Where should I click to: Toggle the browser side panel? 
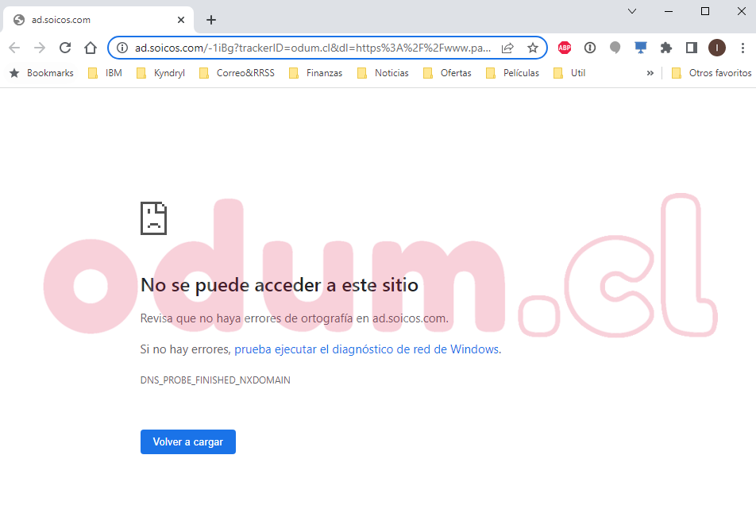point(692,48)
